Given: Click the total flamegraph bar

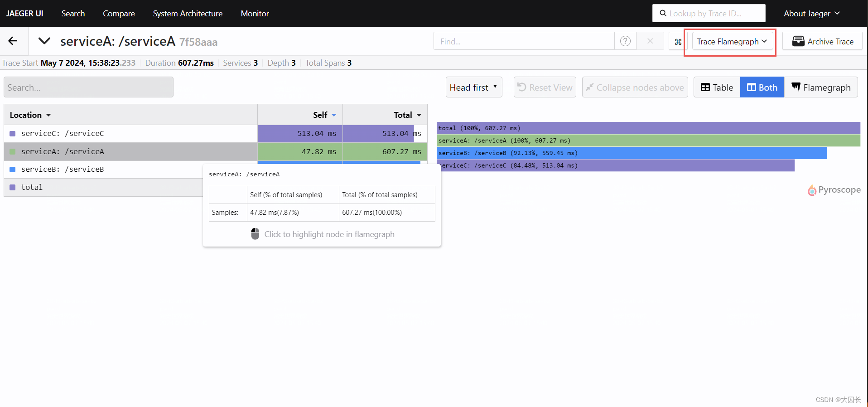Looking at the screenshot, I should [648, 128].
